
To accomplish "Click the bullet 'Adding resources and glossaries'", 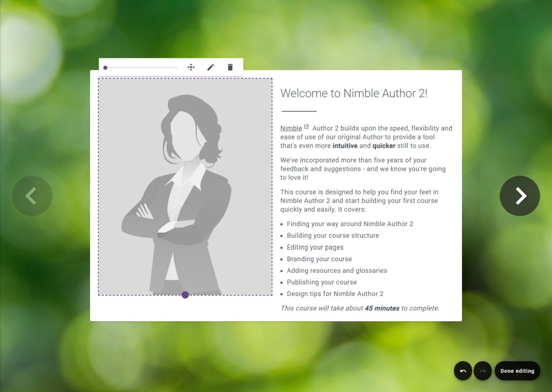I will coord(337,271).
